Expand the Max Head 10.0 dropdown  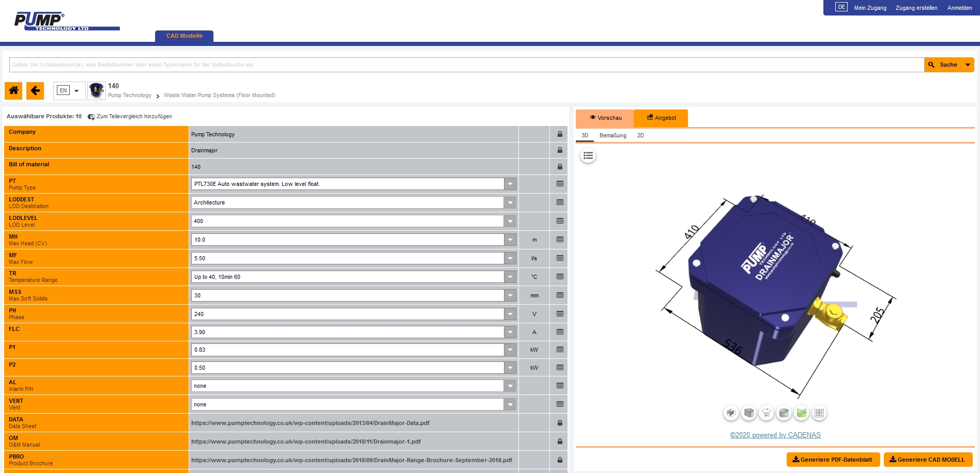click(510, 240)
